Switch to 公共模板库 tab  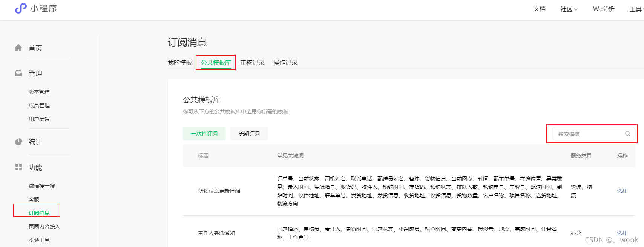(216, 63)
